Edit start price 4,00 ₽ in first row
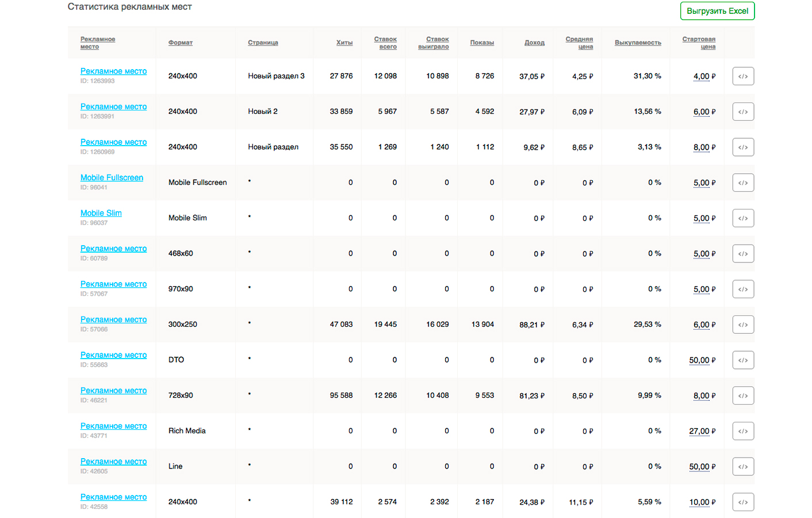 pos(702,76)
